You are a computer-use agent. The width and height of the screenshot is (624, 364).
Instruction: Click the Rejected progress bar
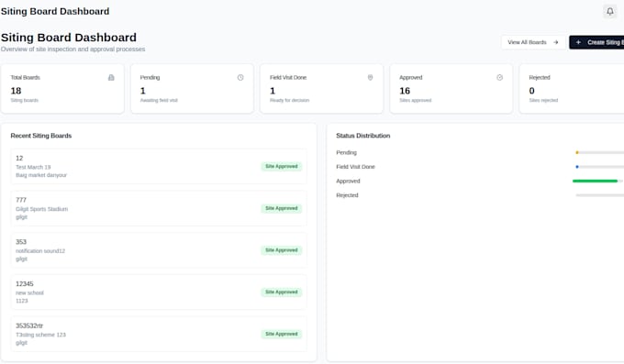pyautogui.click(x=600, y=195)
